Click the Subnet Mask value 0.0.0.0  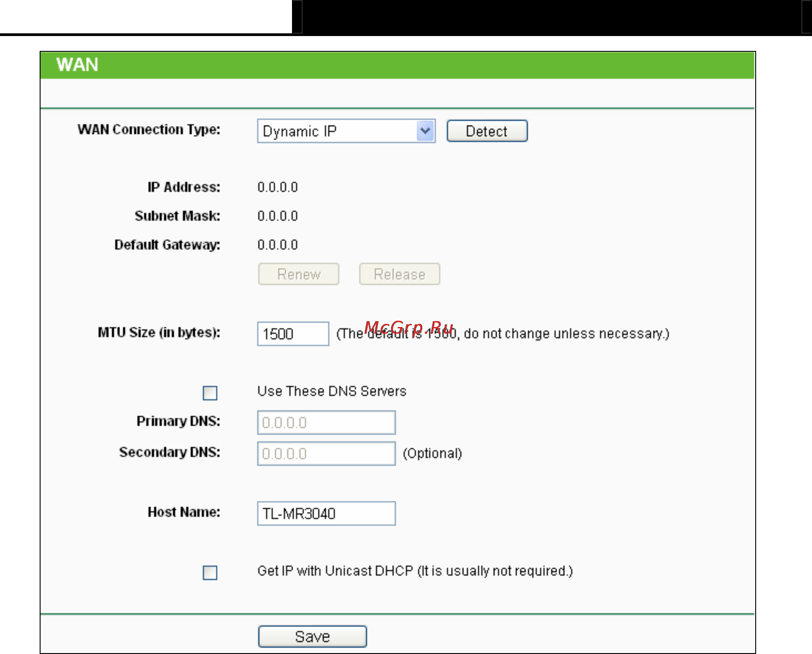(x=278, y=216)
